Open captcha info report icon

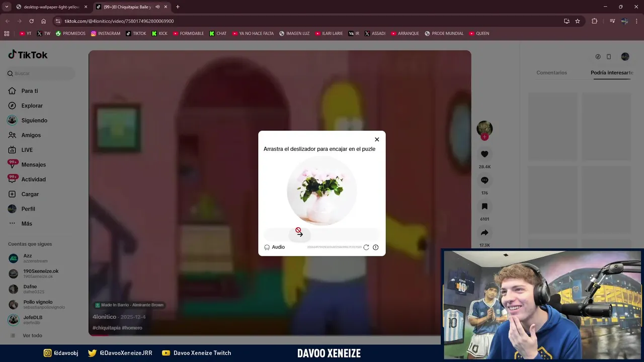[375, 247]
